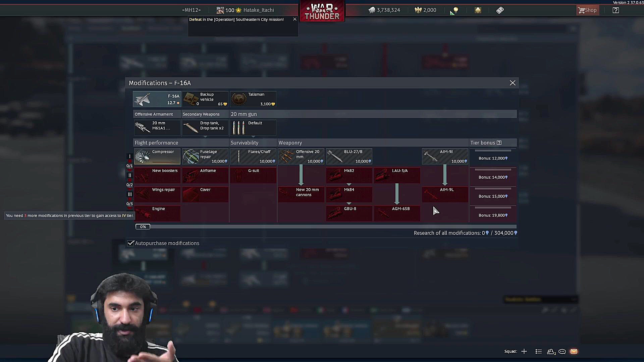Select the Offensive 20 mm modification

click(x=301, y=156)
